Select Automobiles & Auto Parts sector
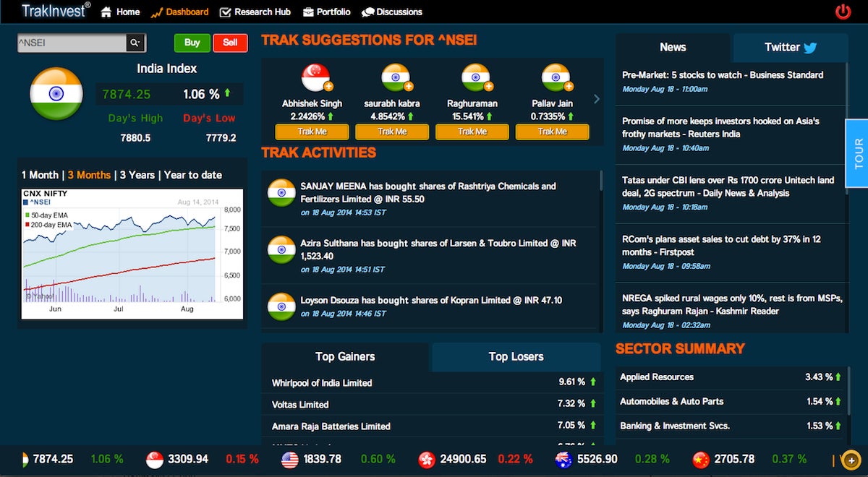Screen dimensions: 868x477 click(730, 401)
